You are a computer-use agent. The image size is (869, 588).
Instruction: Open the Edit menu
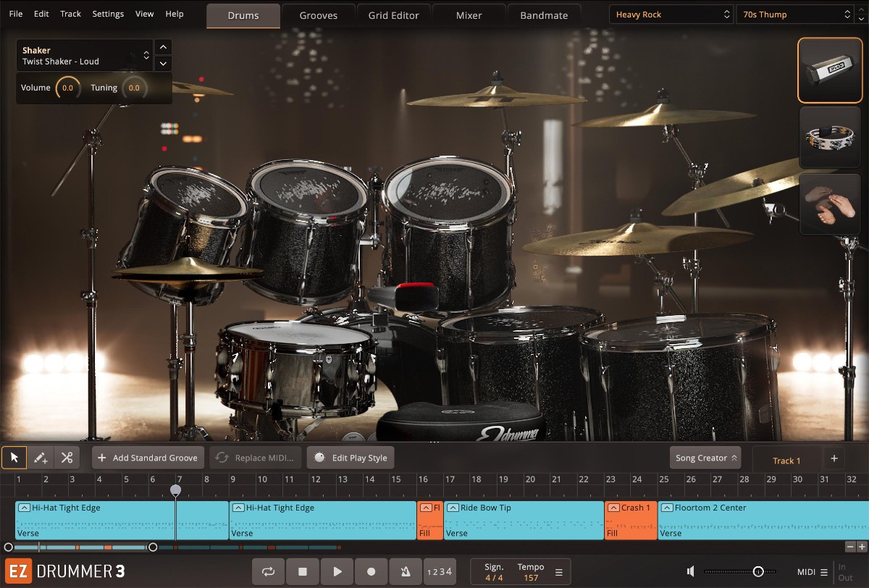pyautogui.click(x=41, y=14)
